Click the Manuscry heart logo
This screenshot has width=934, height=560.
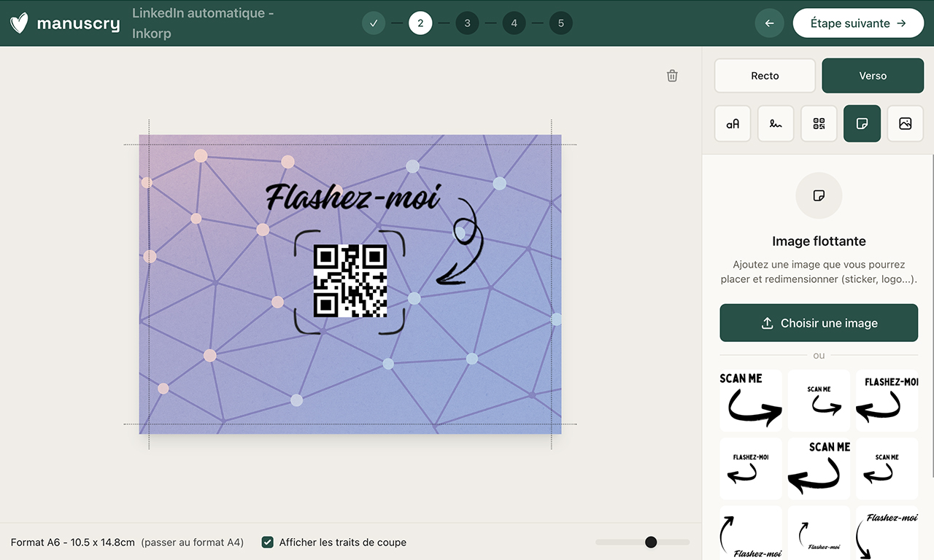tap(20, 23)
